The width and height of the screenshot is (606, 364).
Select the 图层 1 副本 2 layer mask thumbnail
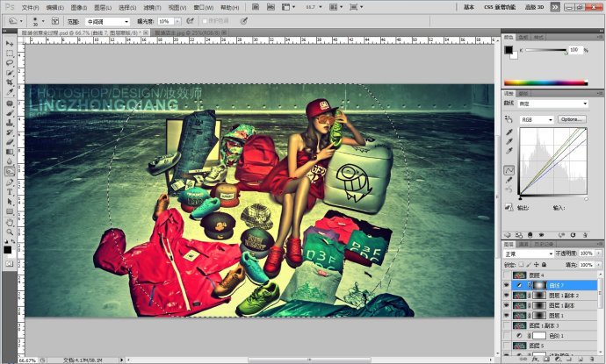(x=538, y=296)
